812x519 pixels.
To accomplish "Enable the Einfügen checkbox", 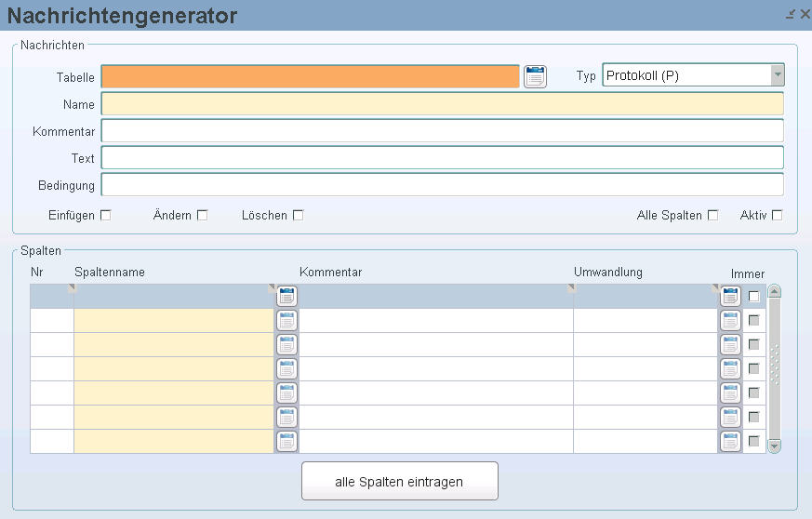I will 106,215.
